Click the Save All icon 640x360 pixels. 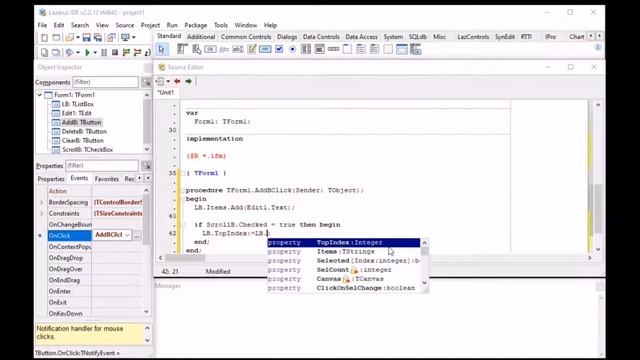(98, 38)
